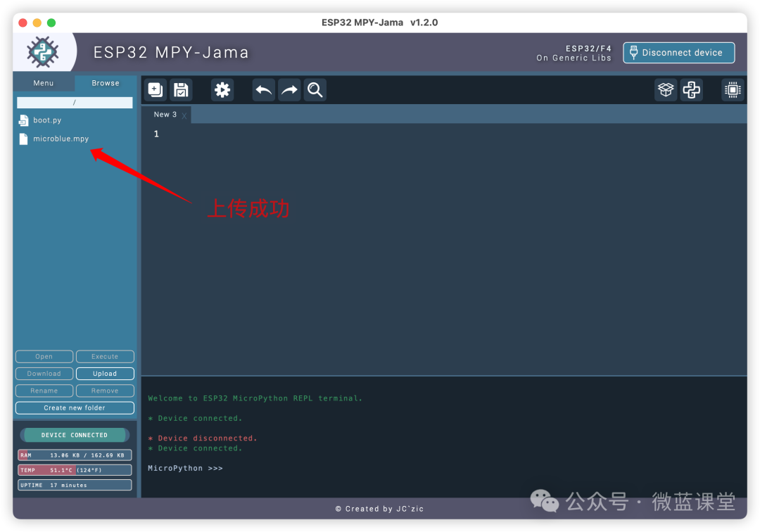Viewport: 760px width, 532px height.
Task: Click the 'Device disconnected.' terminal line
Action: (x=203, y=438)
